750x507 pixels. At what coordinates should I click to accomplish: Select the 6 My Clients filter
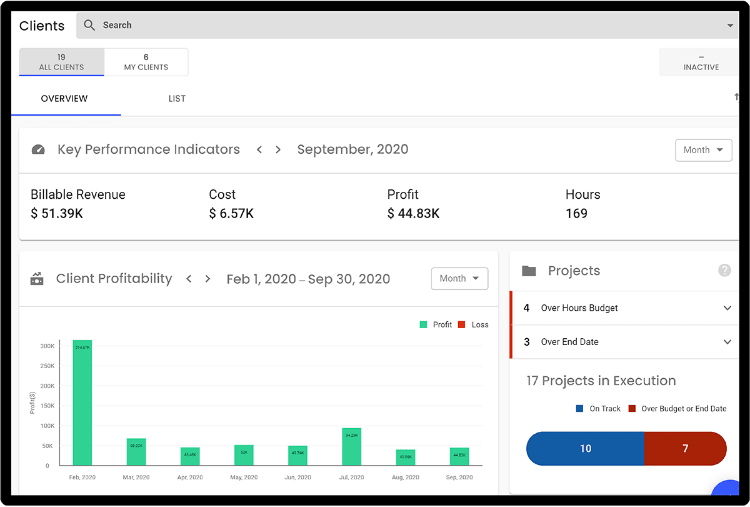pos(146,62)
